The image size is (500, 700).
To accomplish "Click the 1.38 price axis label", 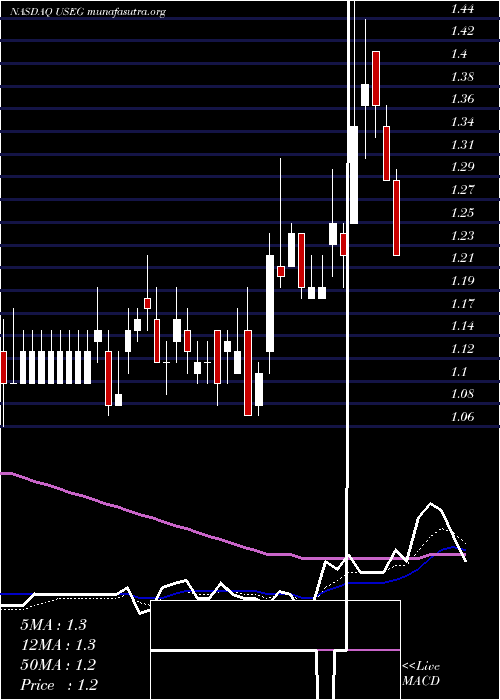I will [x=462, y=76].
